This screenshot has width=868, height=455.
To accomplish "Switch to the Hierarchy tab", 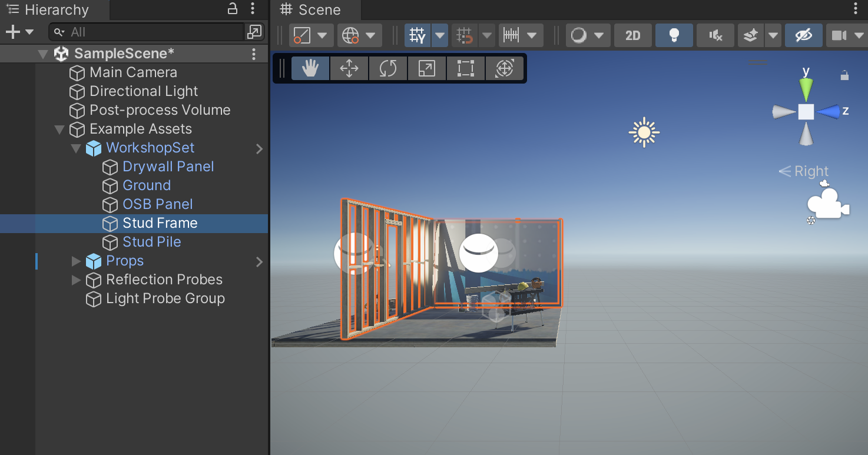I will 54,10.
